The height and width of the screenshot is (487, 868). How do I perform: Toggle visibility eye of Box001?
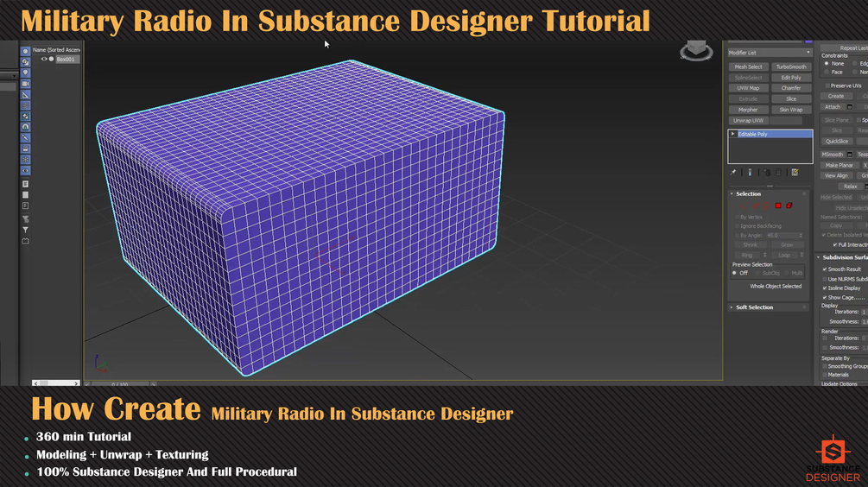pos(44,60)
